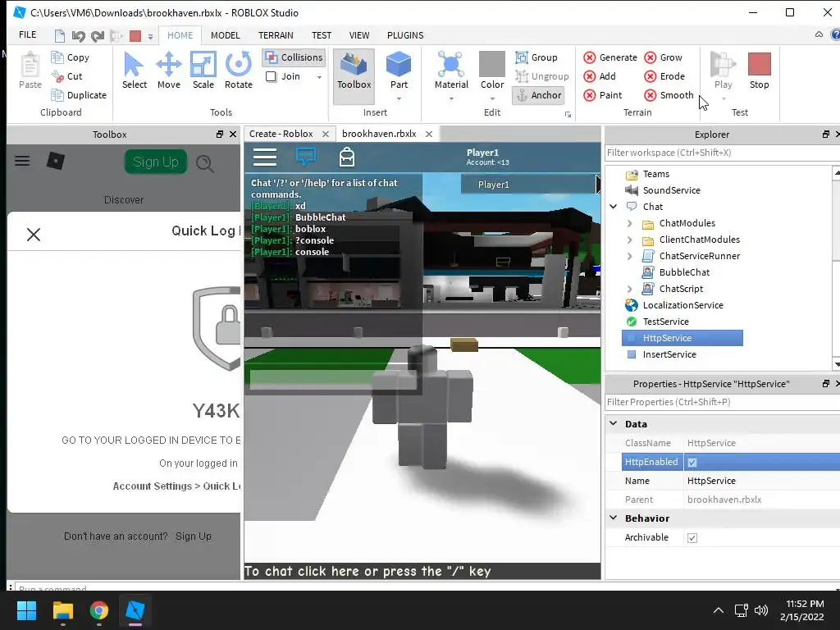Image resolution: width=840 pixels, height=630 pixels.
Task: Switch to the MODEL ribbon tab
Action: click(225, 35)
